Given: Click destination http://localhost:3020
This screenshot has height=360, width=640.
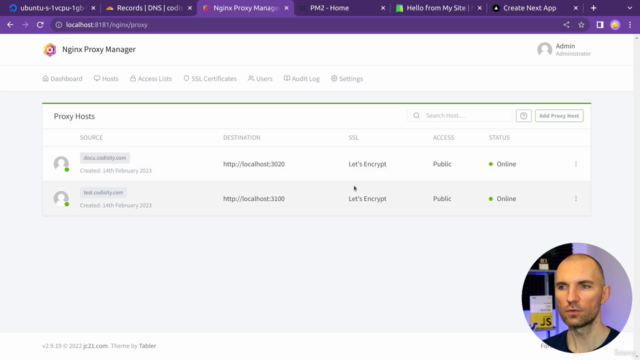Looking at the screenshot, I should (x=254, y=164).
